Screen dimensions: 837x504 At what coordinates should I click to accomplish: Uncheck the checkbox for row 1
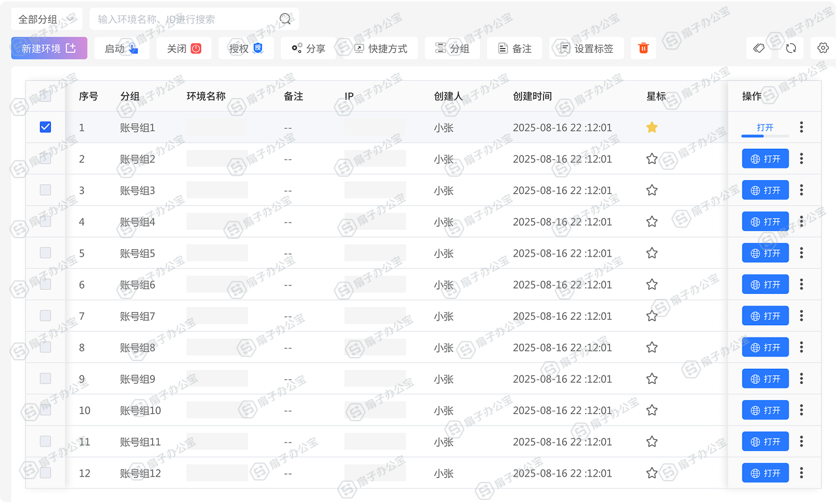45,127
